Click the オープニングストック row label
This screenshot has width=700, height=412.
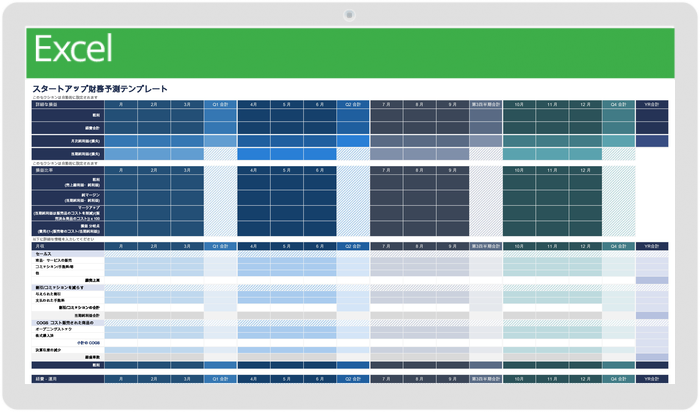(x=57, y=330)
